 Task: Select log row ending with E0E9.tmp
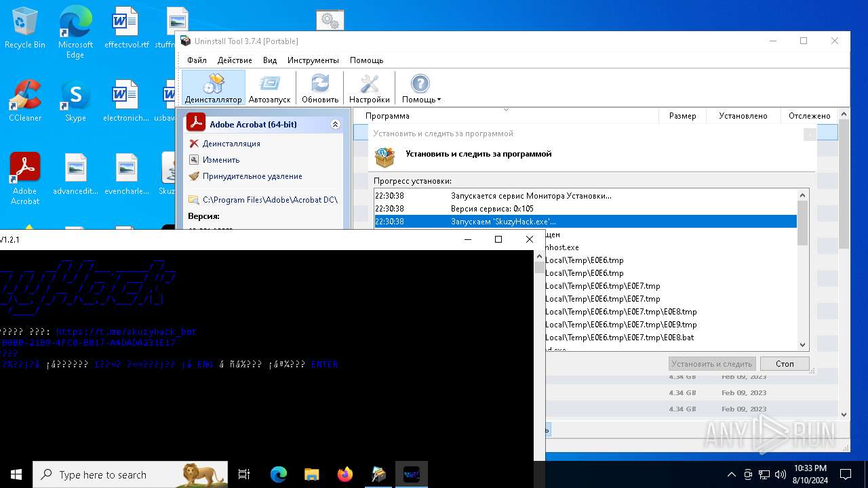(620, 325)
